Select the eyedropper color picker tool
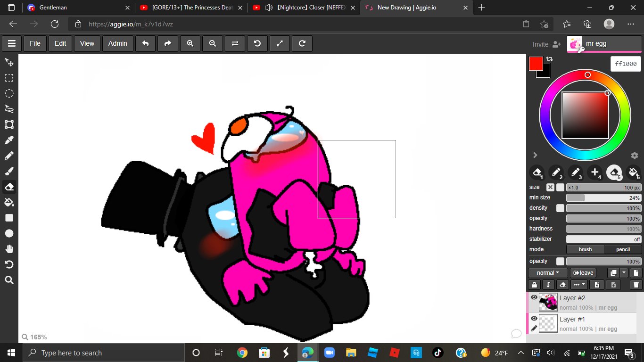 point(9,140)
